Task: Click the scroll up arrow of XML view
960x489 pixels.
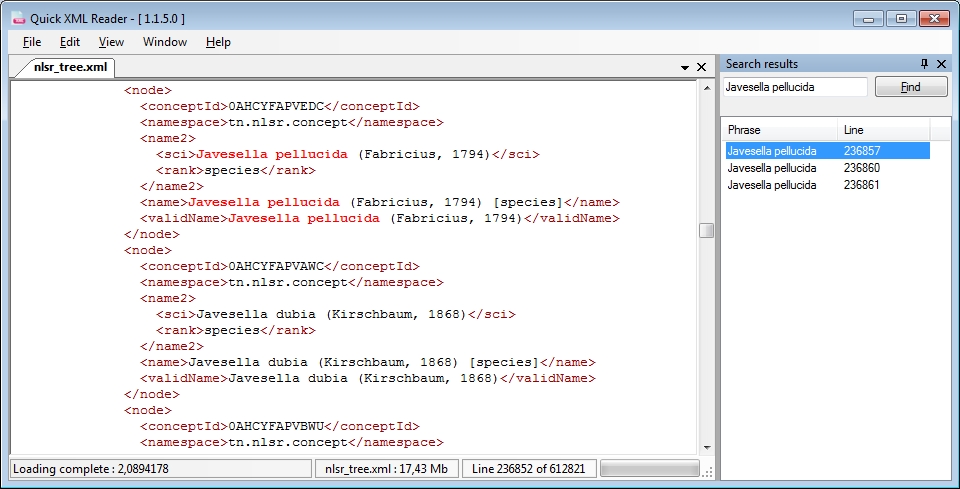Action: 707,88
